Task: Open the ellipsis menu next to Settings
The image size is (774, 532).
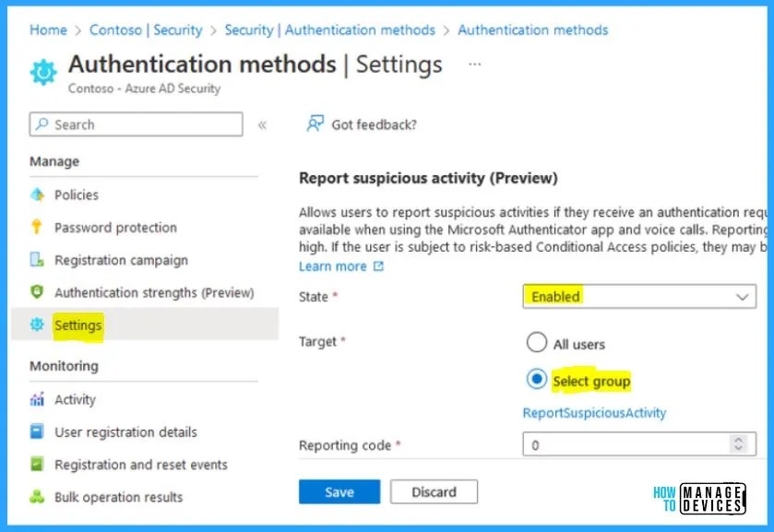Action: tap(474, 64)
